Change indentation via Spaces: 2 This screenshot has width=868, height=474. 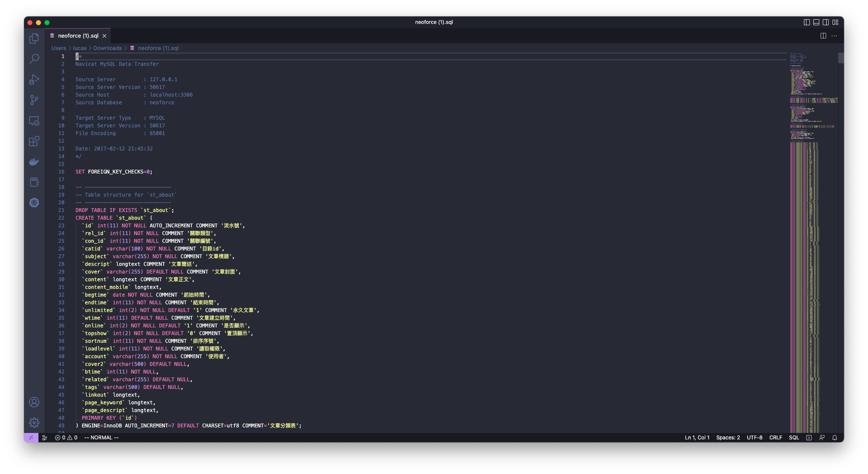coord(728,438)
